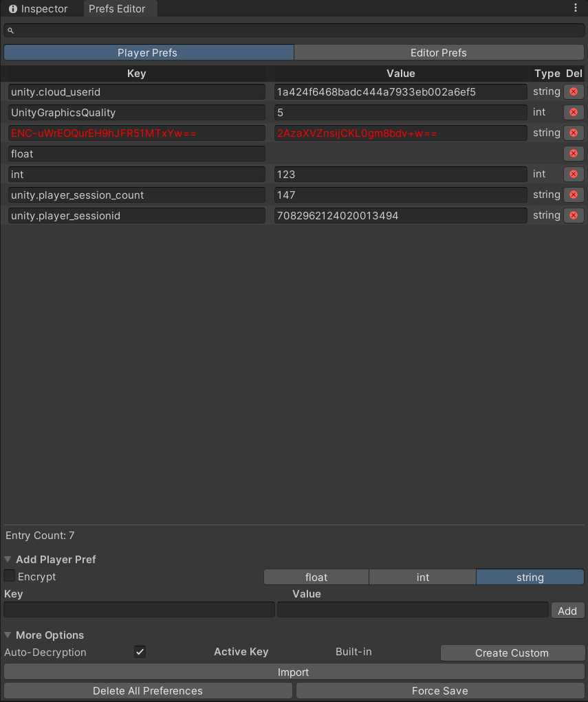This screenshot has width=588, height=702.
Task: Delete the unity.player_sessionid pref entry
Action: (574, 215)
